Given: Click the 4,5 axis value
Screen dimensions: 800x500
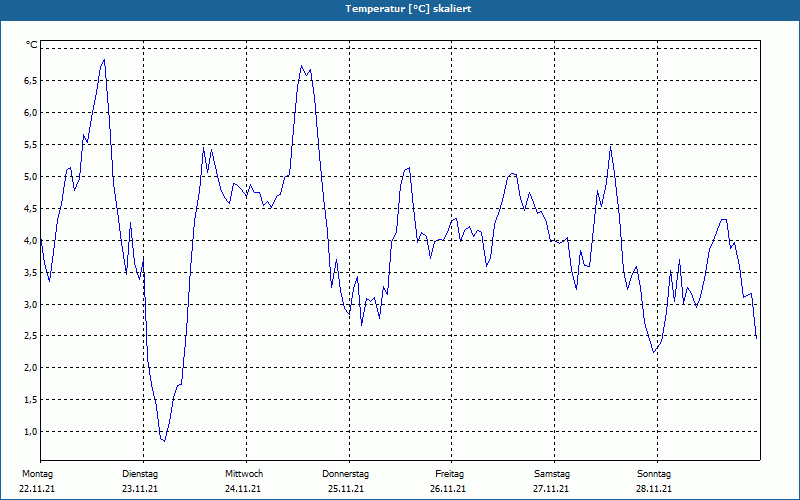Looking at the screenshot, I should pyautogui.click(x=31, y=208).
